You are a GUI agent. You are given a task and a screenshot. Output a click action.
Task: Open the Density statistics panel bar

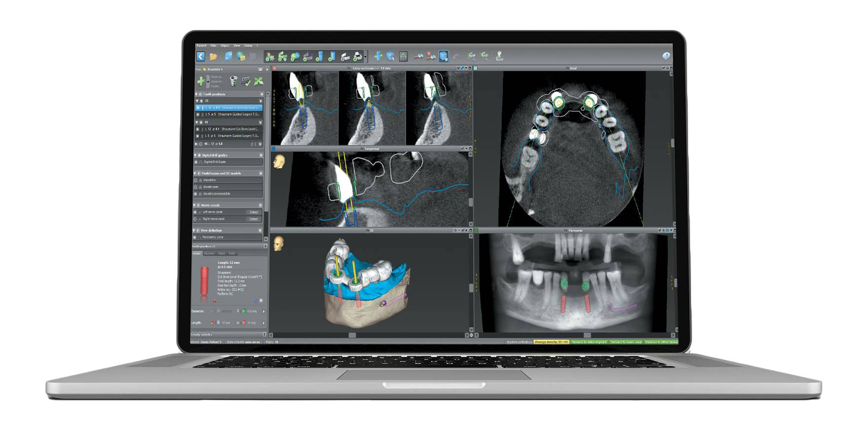tap(229, 334)
